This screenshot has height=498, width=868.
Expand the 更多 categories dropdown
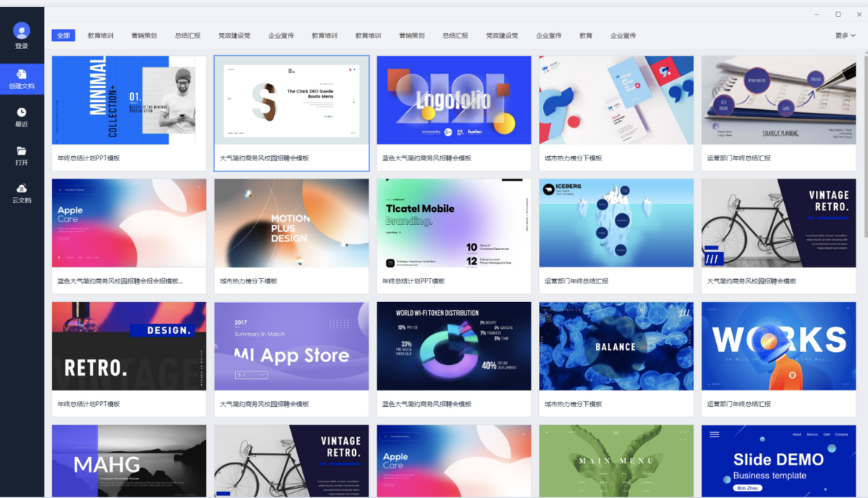click(x=845, y=35)
